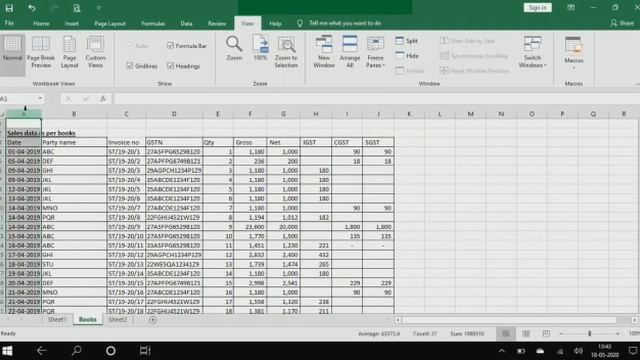Image resolution: width=640 pixels, height=360 pixels.
Task: Click the date cell 01-04-2019
Action: tap(24, 152)
